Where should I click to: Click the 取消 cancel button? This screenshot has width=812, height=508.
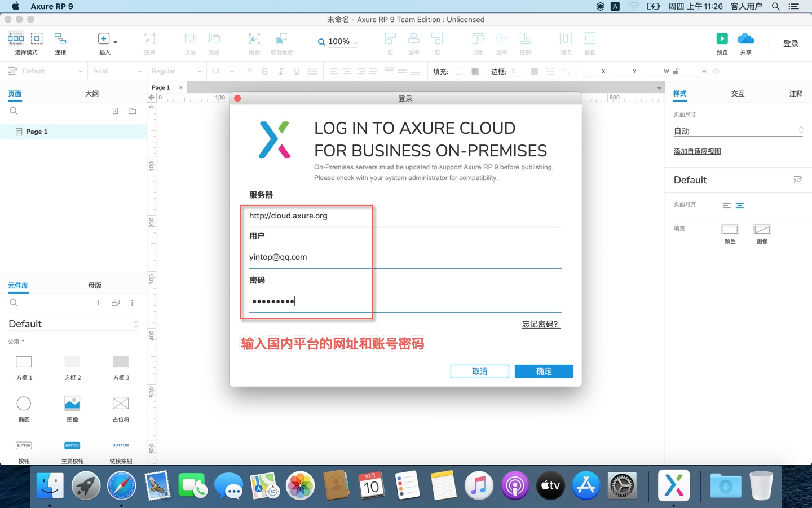[x=480, y=371]
